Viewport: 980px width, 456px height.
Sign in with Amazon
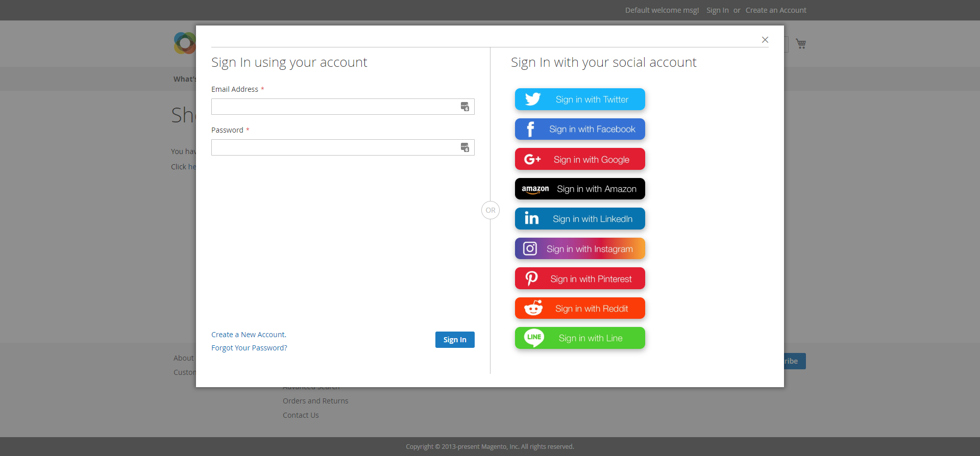click(x=580, y=189)
